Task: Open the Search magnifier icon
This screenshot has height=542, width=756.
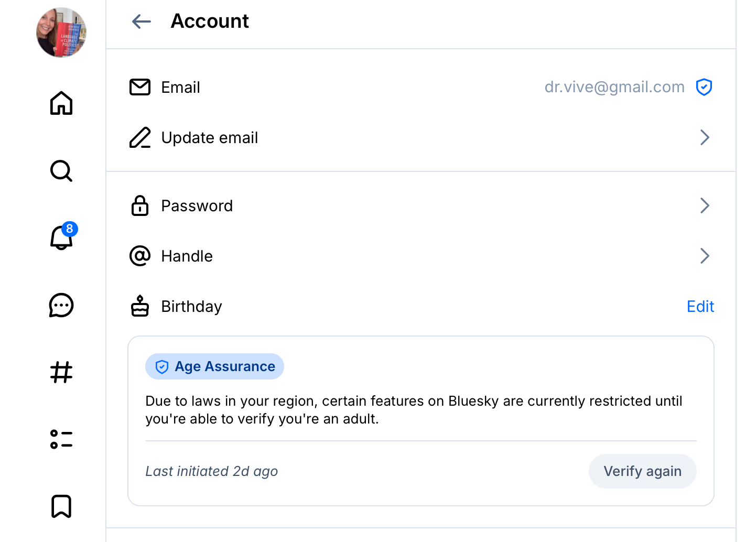Action: point(61,171)
